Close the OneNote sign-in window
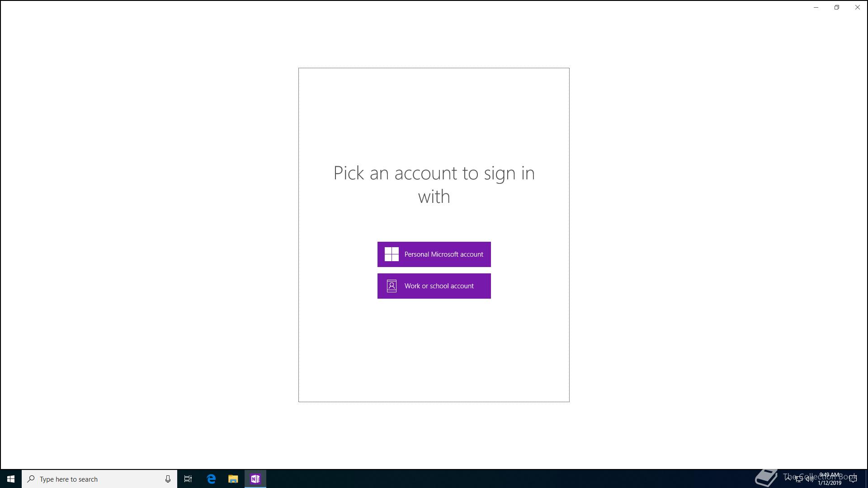Viewport: 868px width, 488px height. pos(858,8)
